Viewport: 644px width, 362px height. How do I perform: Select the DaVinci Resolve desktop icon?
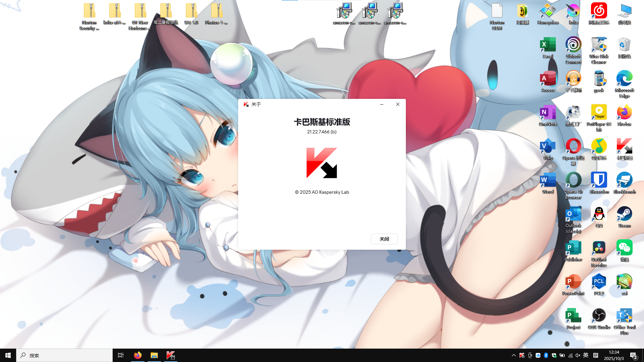click(x=599, y=253)
